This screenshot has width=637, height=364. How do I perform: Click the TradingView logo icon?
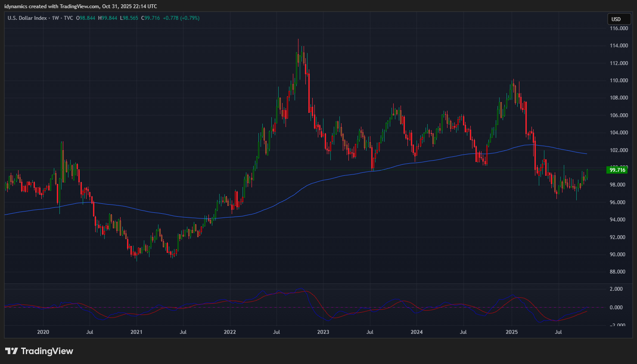click(x=12, y=351)
